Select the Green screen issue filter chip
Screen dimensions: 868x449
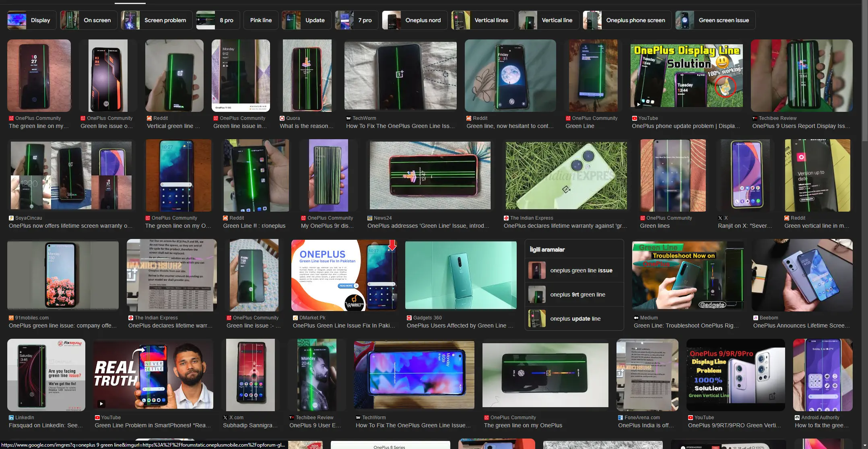click(715, 20)
